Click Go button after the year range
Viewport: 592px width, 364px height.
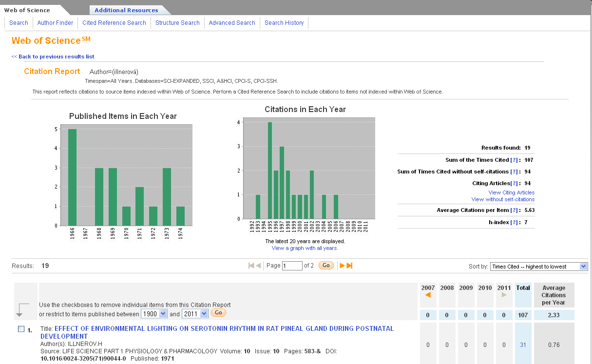tap(218, 313)
